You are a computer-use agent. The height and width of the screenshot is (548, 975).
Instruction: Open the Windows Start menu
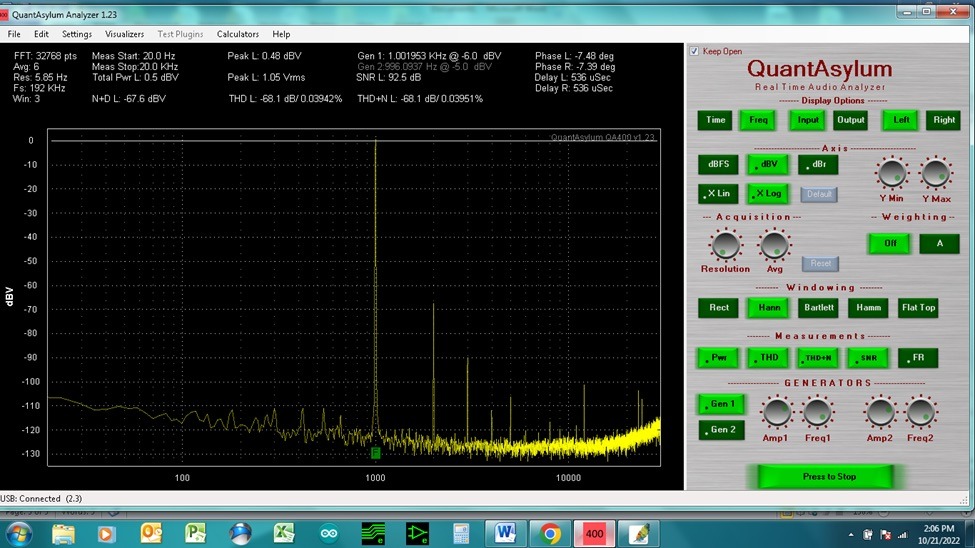pos(19,534)
